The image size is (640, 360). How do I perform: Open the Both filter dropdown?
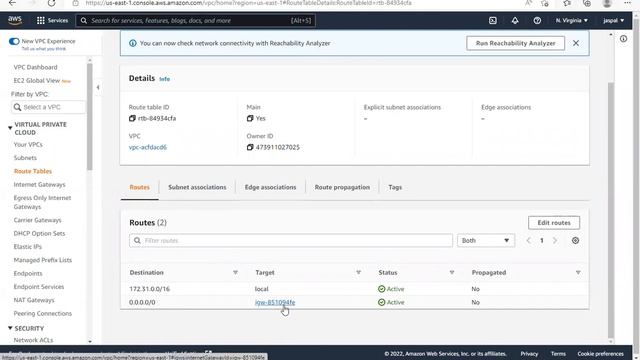(486, 240)
